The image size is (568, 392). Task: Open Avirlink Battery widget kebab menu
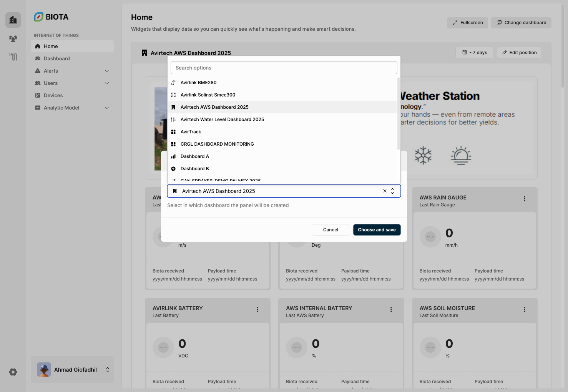[x=257, y=309]
